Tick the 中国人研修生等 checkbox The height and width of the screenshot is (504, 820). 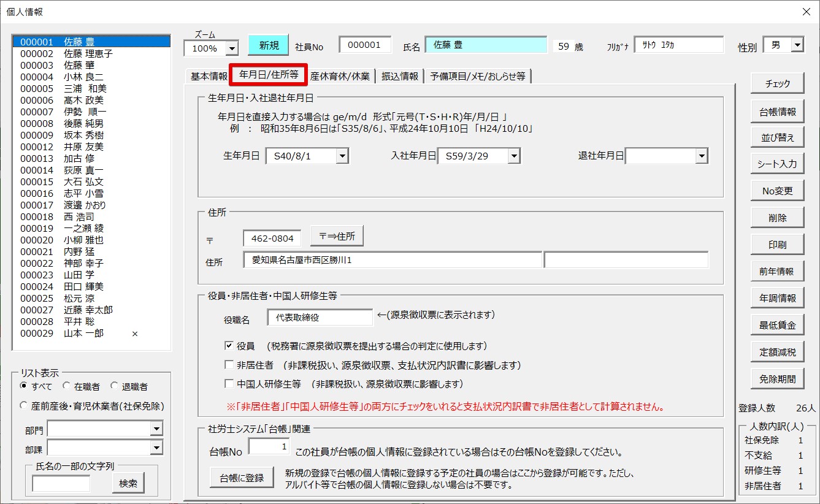coord(229,384)
